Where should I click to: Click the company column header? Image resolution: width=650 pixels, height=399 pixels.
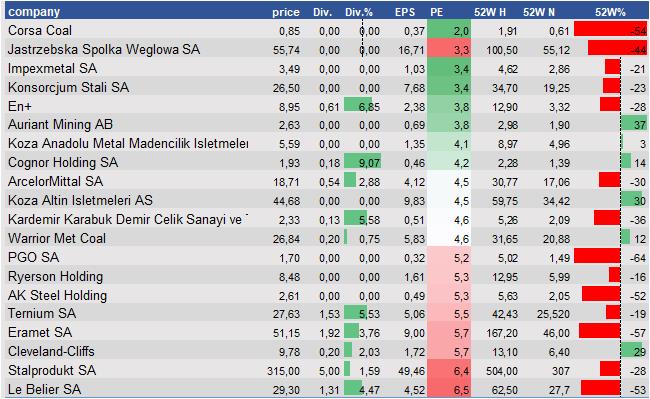(34, 12)
